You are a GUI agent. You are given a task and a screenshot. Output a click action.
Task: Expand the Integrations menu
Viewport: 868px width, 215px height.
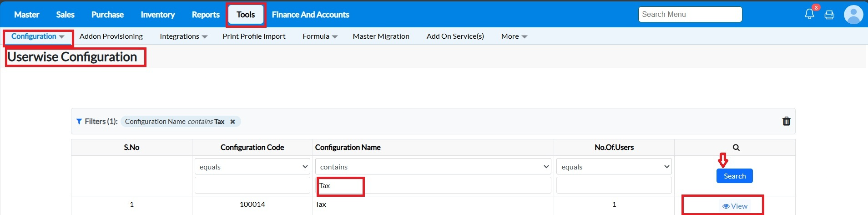[183, 36]
